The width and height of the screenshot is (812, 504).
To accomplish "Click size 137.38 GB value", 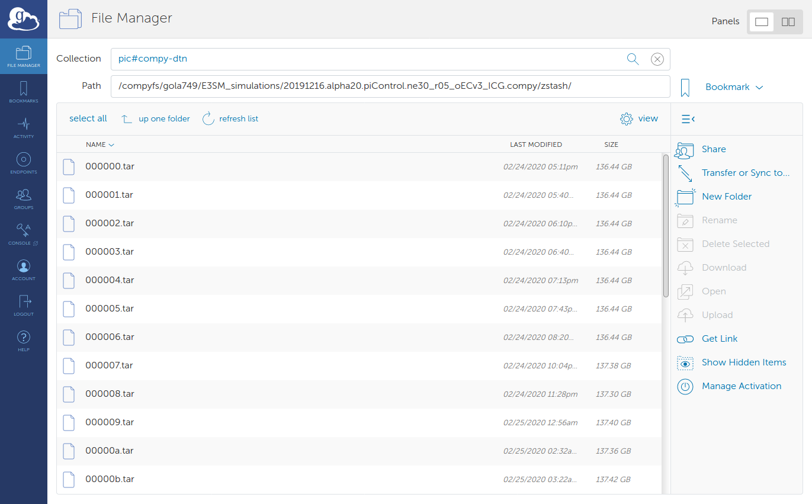I will tap(614, 366).
